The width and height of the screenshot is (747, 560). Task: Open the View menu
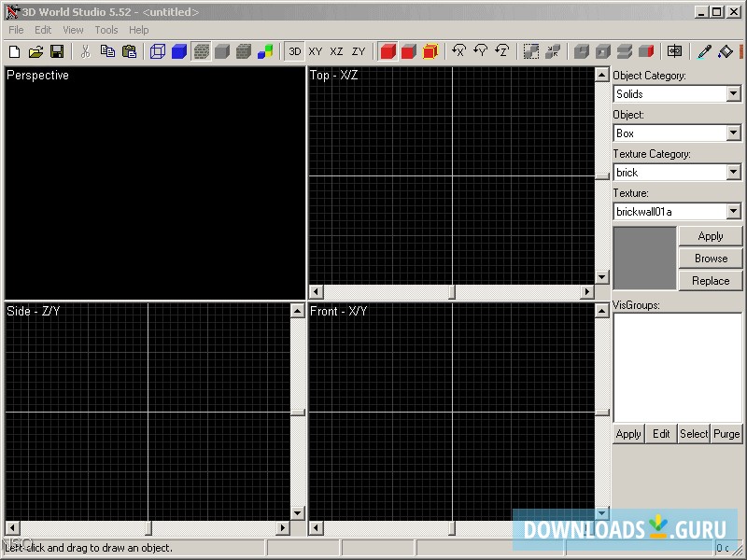click(73, 30)
